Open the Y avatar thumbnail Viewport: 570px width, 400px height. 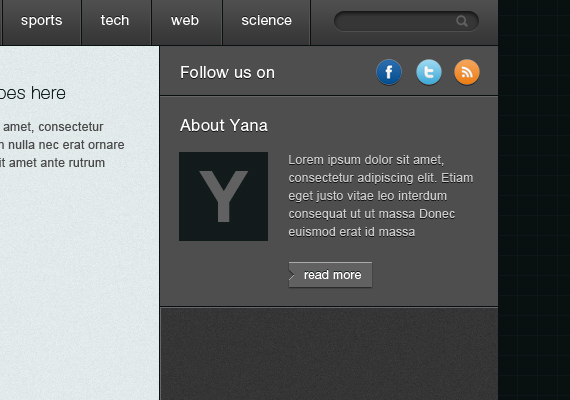[224, 196]
